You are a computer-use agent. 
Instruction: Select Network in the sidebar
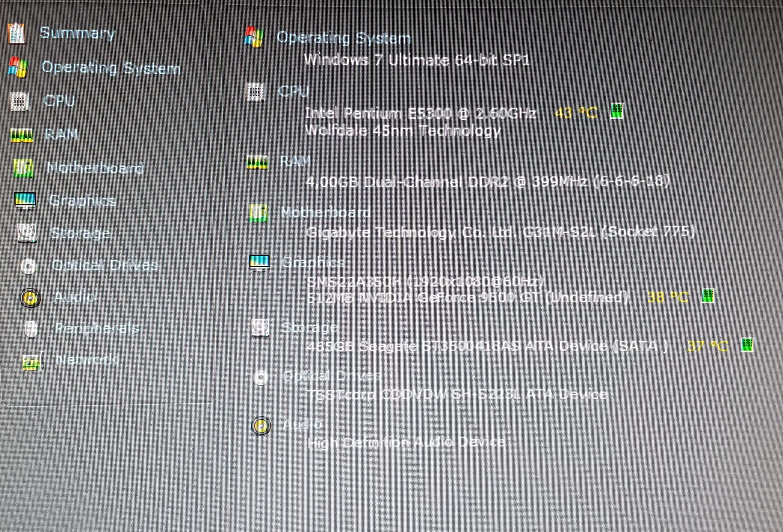pyautogui.click(x=87, y=360)
